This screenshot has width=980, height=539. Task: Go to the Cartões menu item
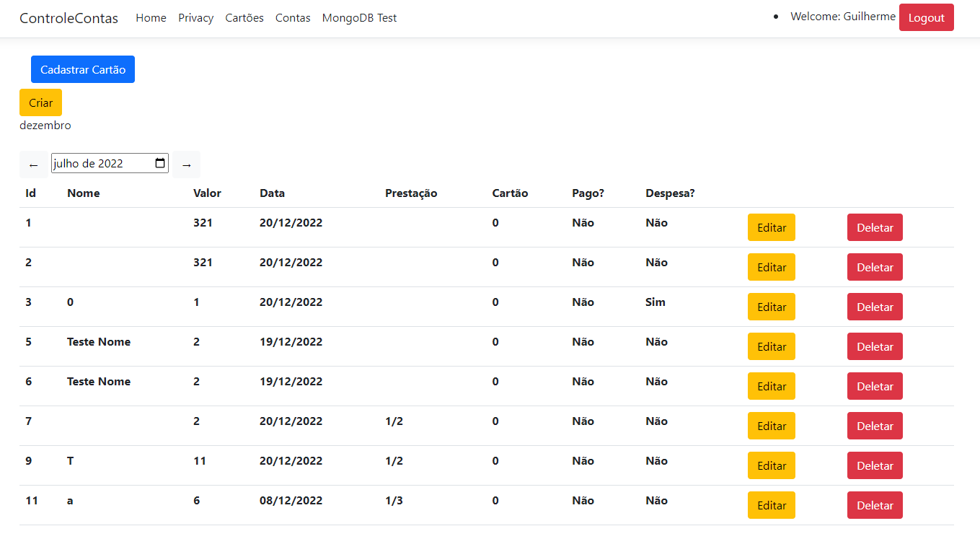pyautogui.click(x=244, y=18)
